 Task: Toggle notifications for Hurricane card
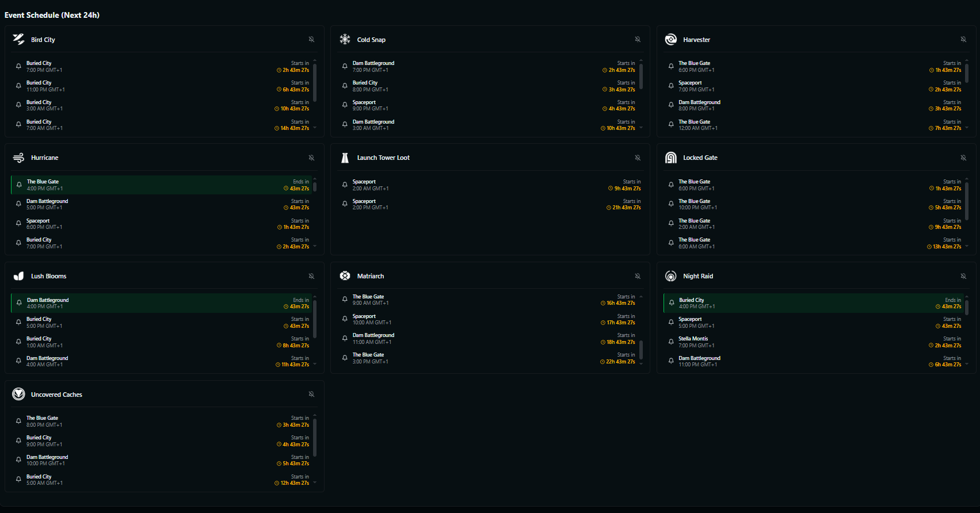pyautogui.click(x=311, y=158)
